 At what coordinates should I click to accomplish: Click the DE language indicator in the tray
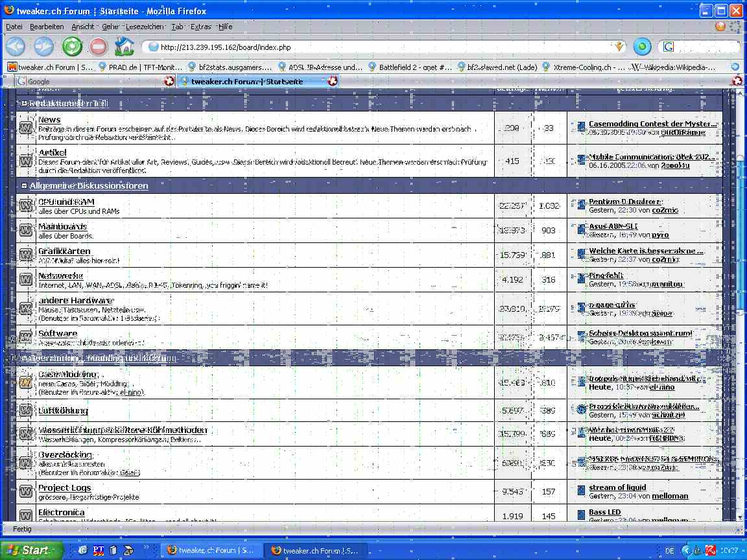pos(669,550)
